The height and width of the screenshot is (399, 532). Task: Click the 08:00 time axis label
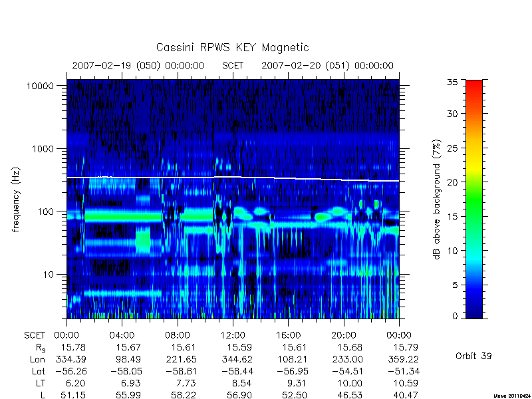(x=178, y=336)
